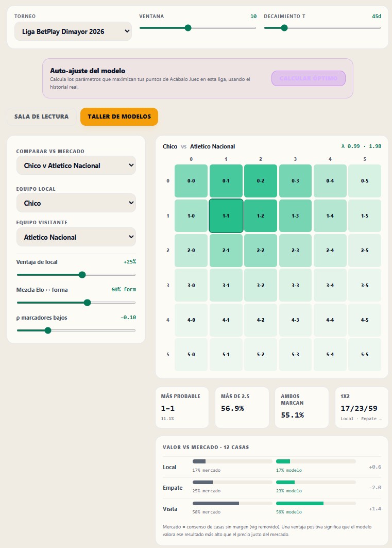Open the Equipo Local dropdown showing Chico

[x=76, y=203]
